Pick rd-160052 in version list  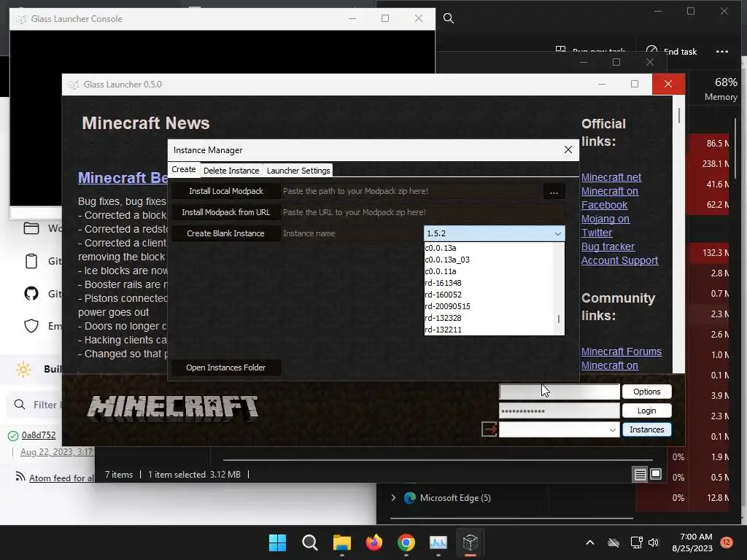pos(489,295)
